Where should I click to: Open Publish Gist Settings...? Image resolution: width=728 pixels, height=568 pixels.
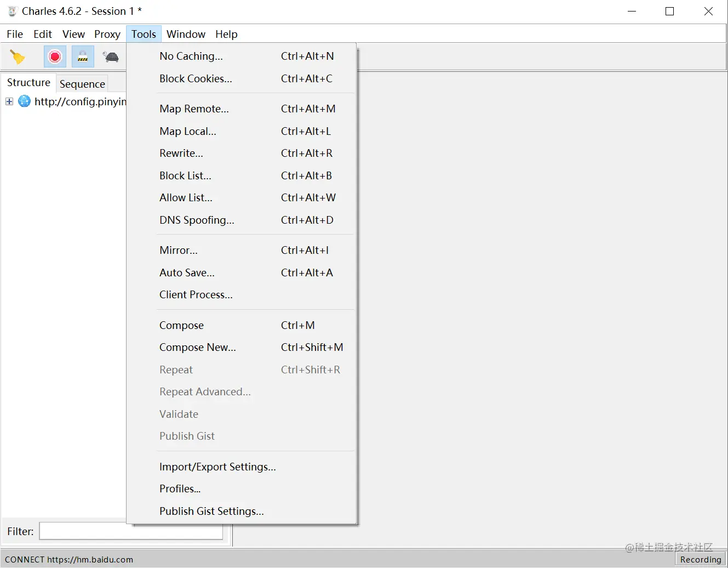tap(242, 511)
